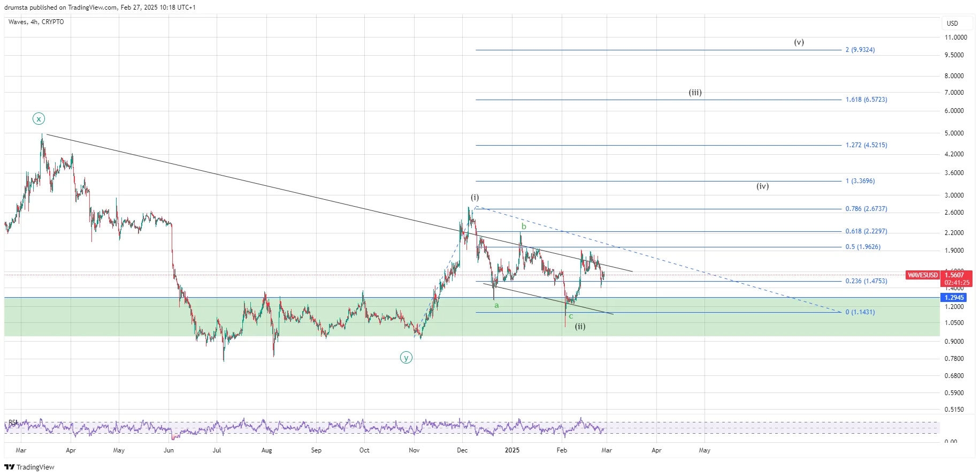
Task: Click the green wave label c
Action: [571, 316]
